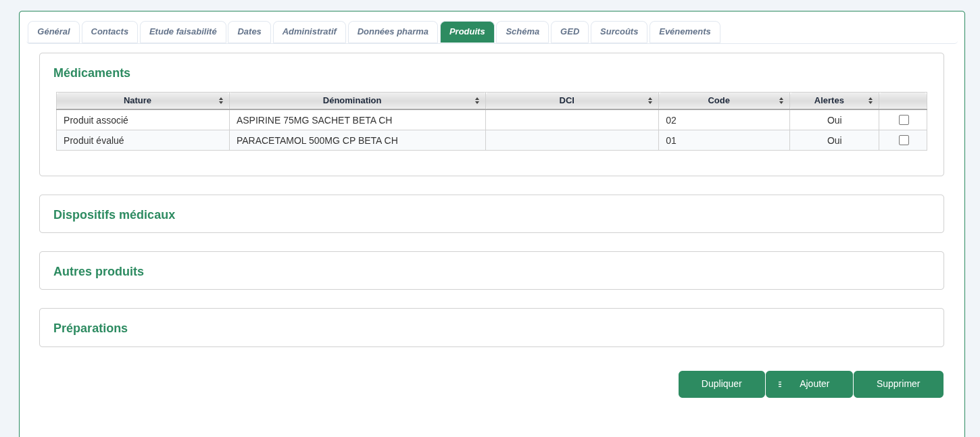Switch to the Surcoûts tab
Viewport: 980px width, 437px height.
(x=619, y=32)
